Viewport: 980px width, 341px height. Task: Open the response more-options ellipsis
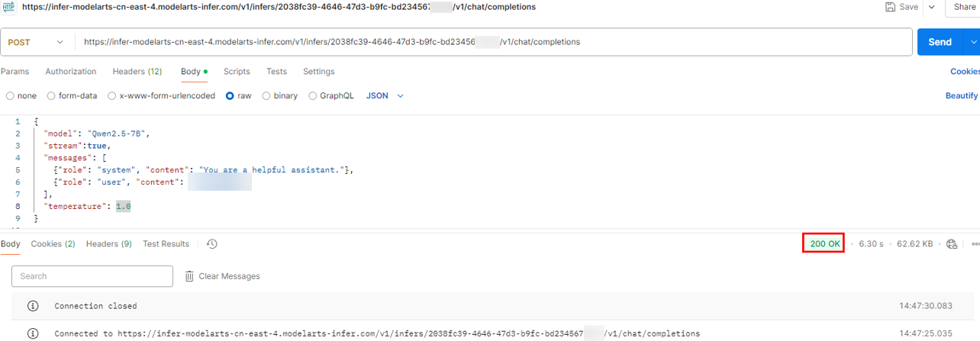[x=975, y=244]
